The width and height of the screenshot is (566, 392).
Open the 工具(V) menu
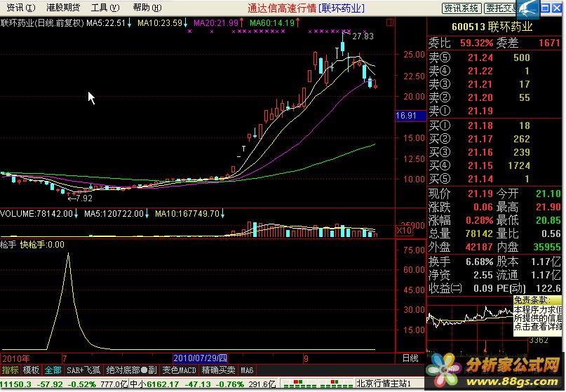tap(105, 7)
